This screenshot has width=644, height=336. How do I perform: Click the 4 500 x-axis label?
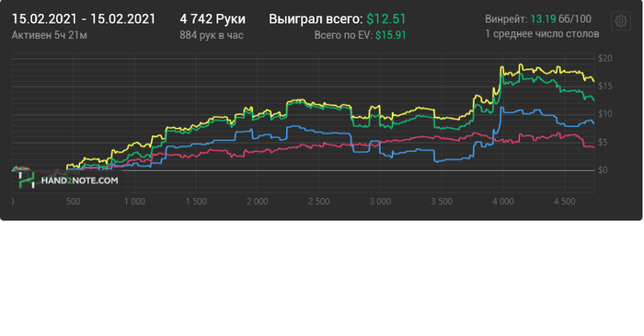click(x=565, y=202)
